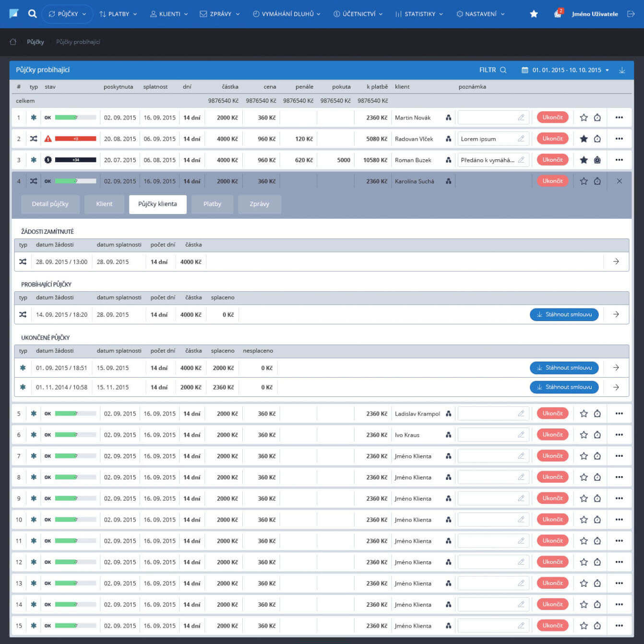Screen dimensions: 644x644
Task: Toggle favorite star for Karolína Suchá
Action: coord(584,181)
